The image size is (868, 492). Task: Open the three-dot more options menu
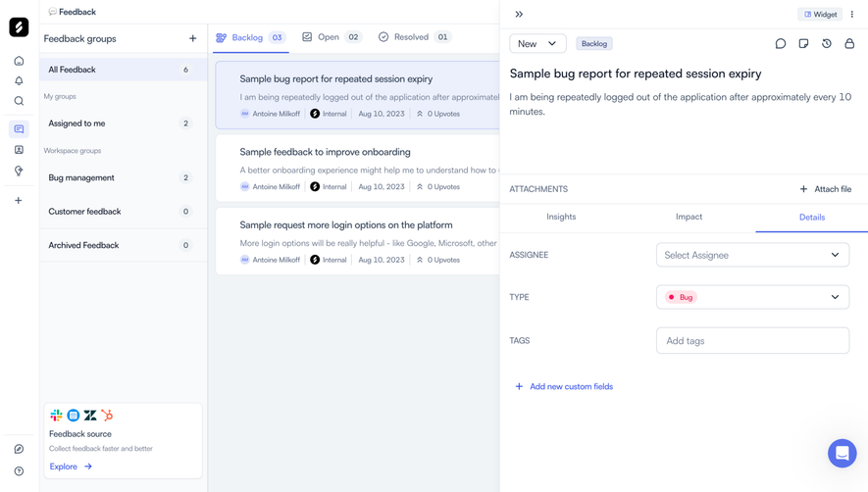(x=852, y=15)
